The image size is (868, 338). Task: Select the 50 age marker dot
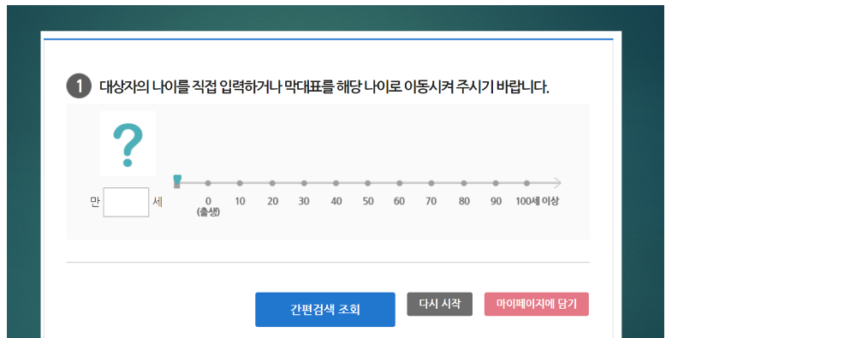click(367, 183)
